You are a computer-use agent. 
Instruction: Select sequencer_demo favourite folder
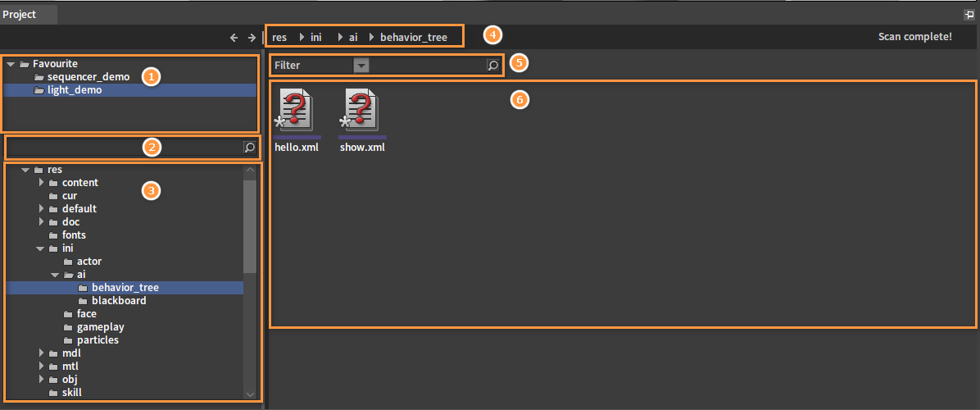pyautogui.click(x=88, y=77)
